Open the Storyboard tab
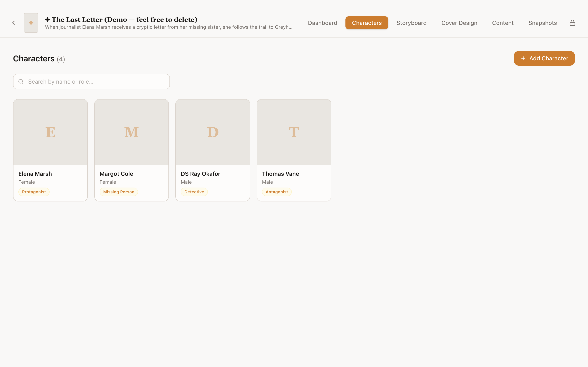The width and height of the screenshot is (588, 367). (x=411, y=23)
